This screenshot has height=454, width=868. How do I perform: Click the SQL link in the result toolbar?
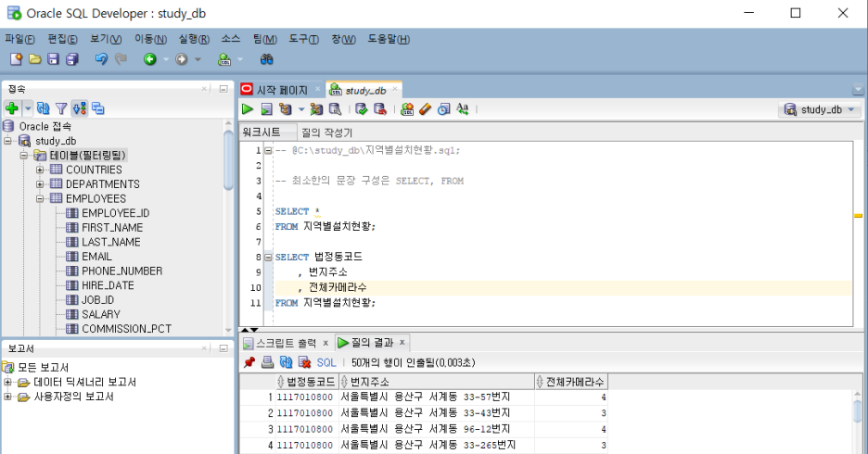tap(326, 363)
